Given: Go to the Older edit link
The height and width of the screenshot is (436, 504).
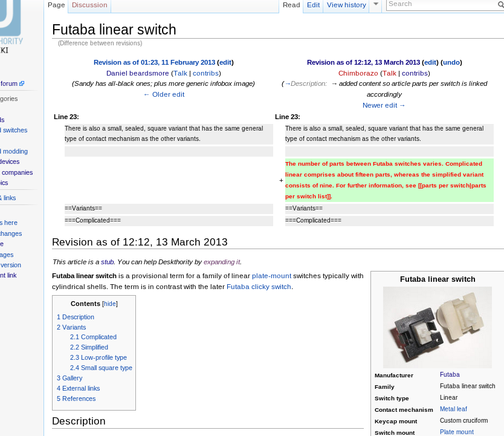Looking at the screenshot, I should pos(164,94).
